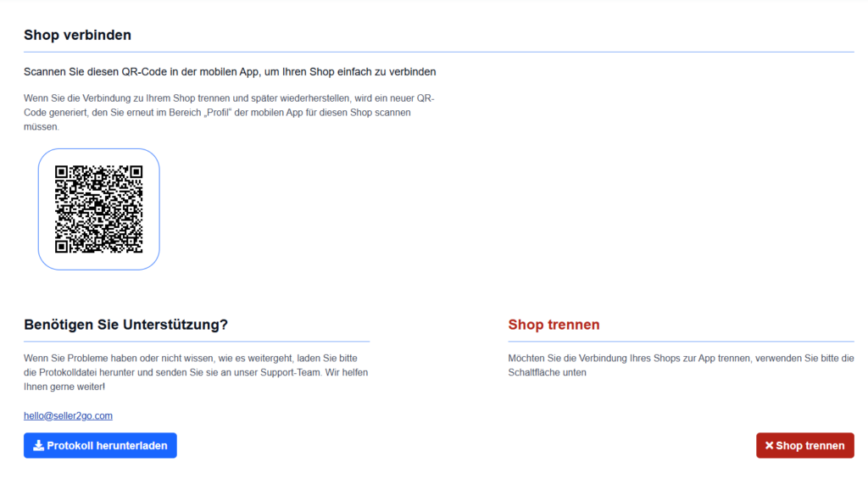Select the 'Benötigen Sie Unterstützung?' heading
Screen dimensions: 868x479
[125, 325]
